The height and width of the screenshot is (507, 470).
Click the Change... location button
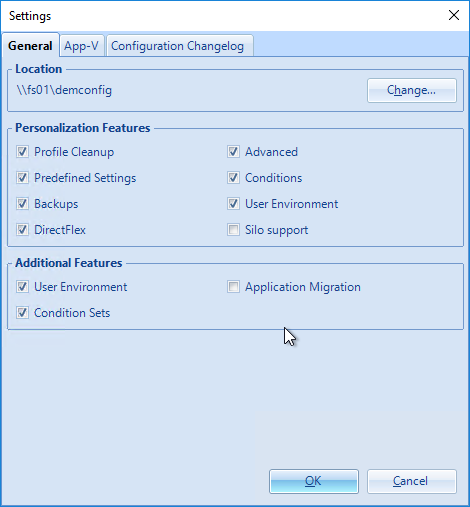[412, 90]
